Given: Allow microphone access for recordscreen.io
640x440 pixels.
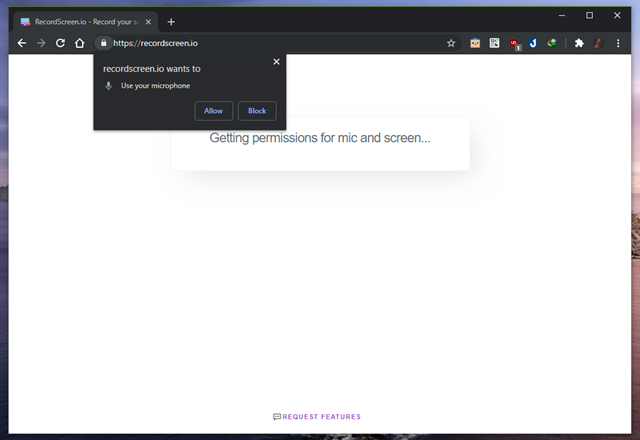Looking at the screenshot, I should coord(213,111).
